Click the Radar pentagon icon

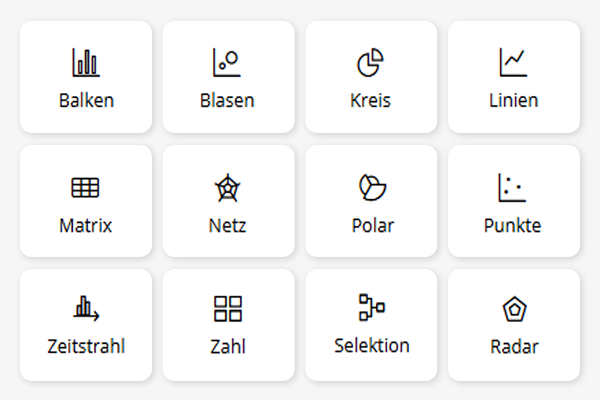[514, 309]
